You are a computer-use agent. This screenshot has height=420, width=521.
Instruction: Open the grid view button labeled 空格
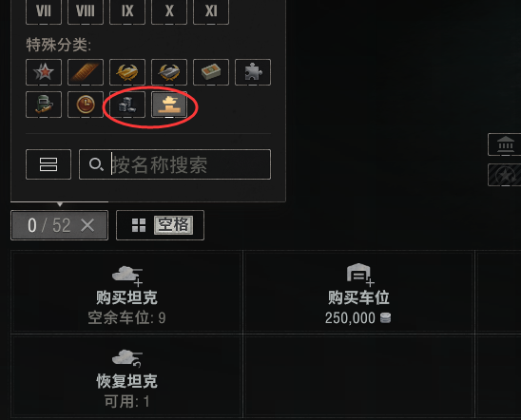[x=160, y=225]
